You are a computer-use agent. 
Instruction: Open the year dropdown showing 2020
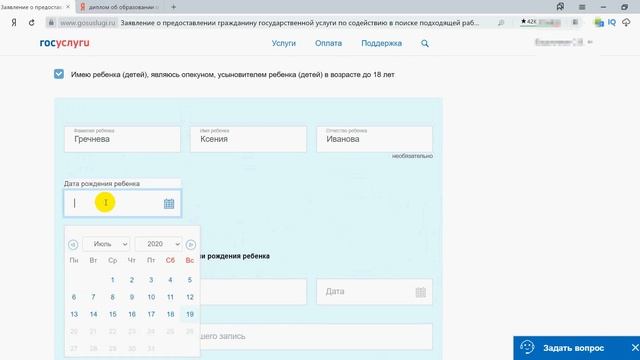(x=158, y=244)
